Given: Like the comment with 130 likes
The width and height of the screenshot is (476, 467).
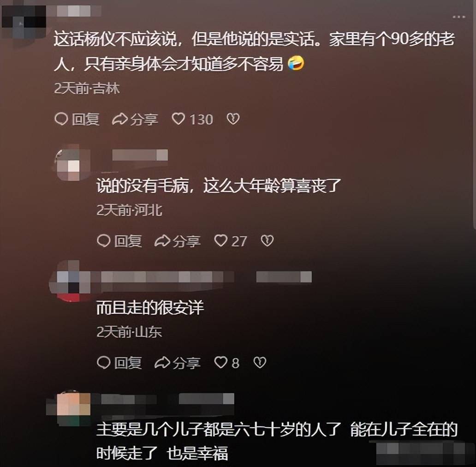Looking at the screenshot, I should 178,119.
